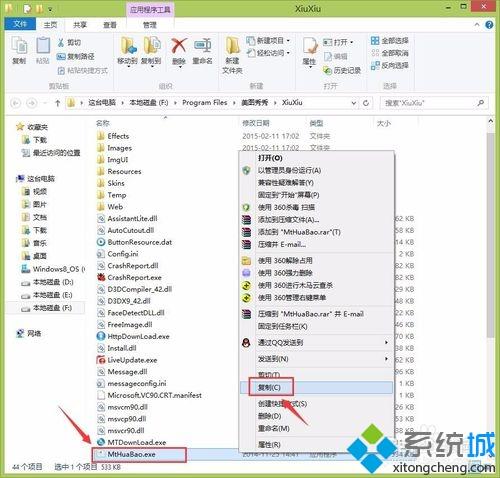Open the Copy to folder button
Viewport: 500px width, 478px height.
[151, 51]
